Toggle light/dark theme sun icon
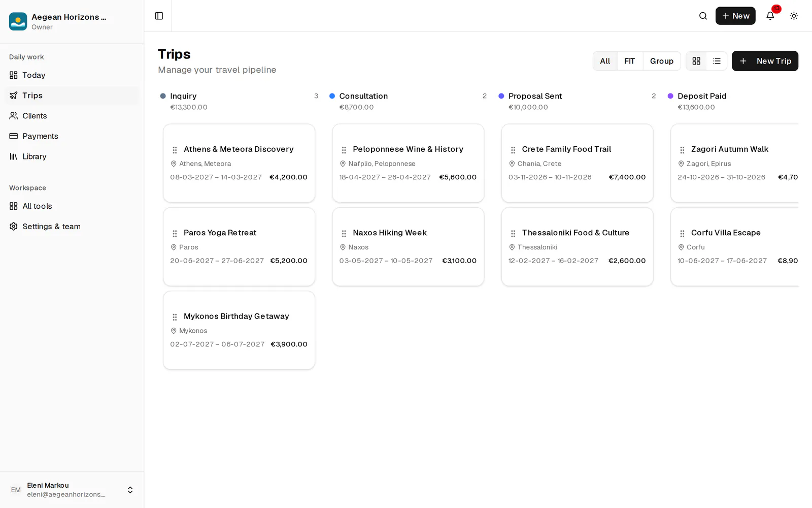This screenshot has height=508, width=812. tap(794, 16)
